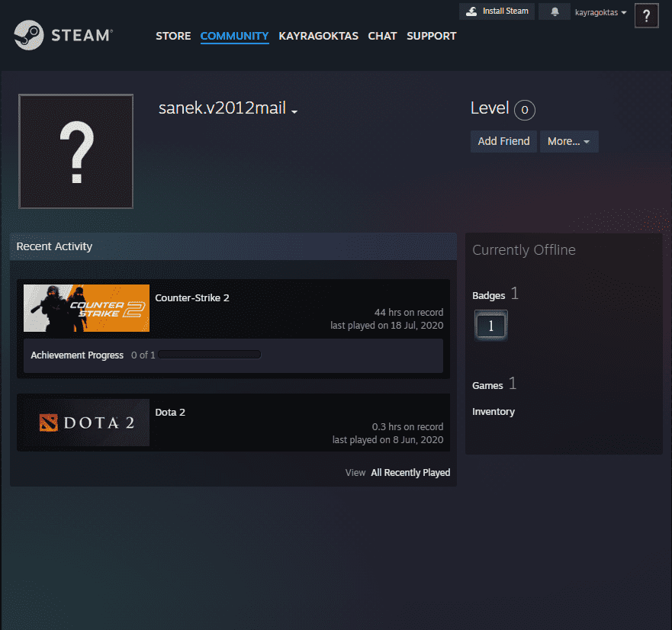Click the Install Steam download icon
This screenshot has height=630, width=672.
471,11
